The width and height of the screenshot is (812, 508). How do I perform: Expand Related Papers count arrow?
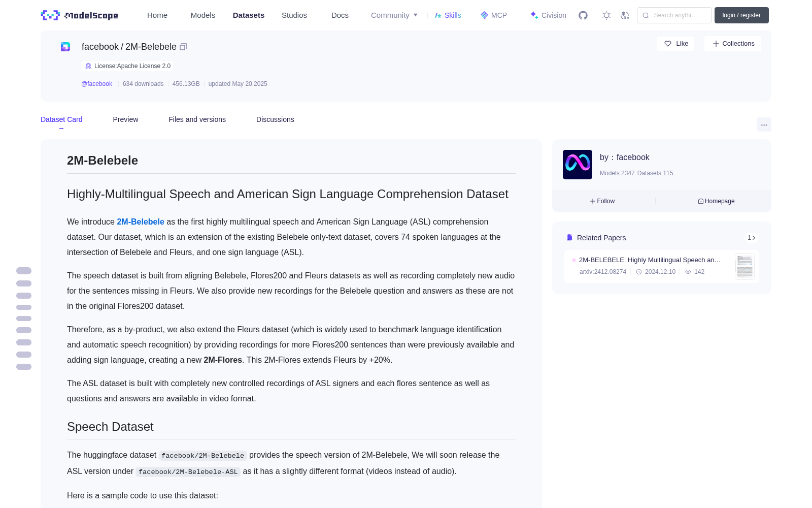(752, 238)
